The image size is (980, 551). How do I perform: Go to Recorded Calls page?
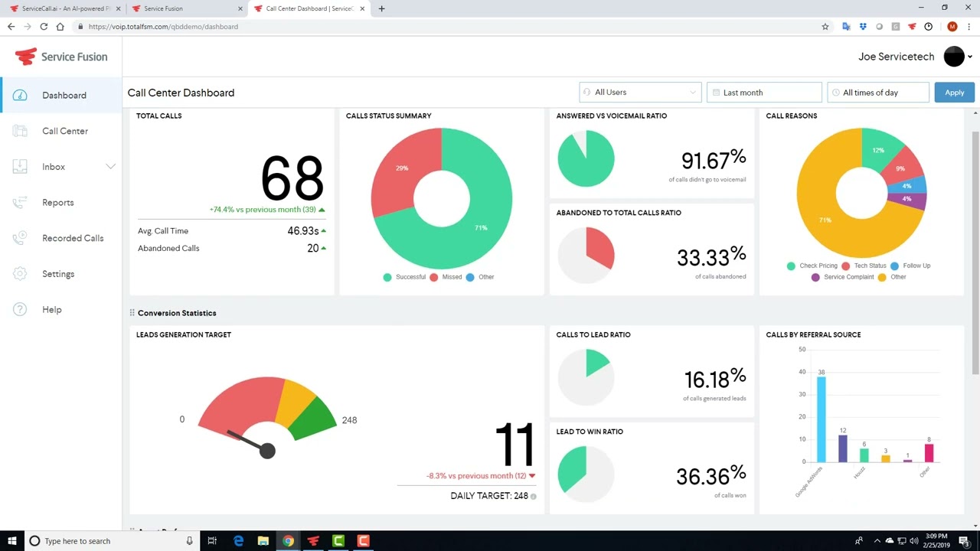pyautogui.click(x=73, y=238)
